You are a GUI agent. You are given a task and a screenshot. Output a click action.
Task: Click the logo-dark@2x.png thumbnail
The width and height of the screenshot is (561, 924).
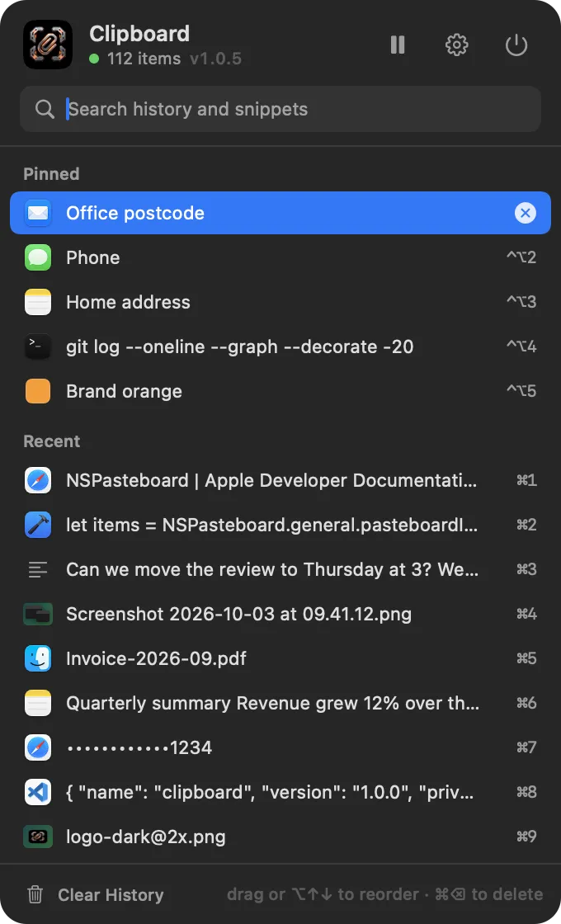point(38,837)
